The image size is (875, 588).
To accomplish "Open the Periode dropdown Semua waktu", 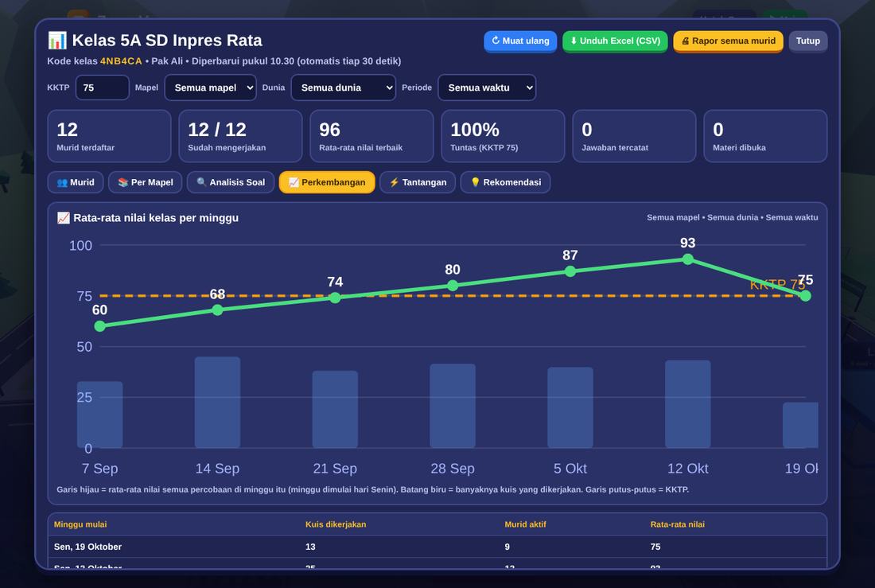I will pyautogui.click(x=487, y=88).
